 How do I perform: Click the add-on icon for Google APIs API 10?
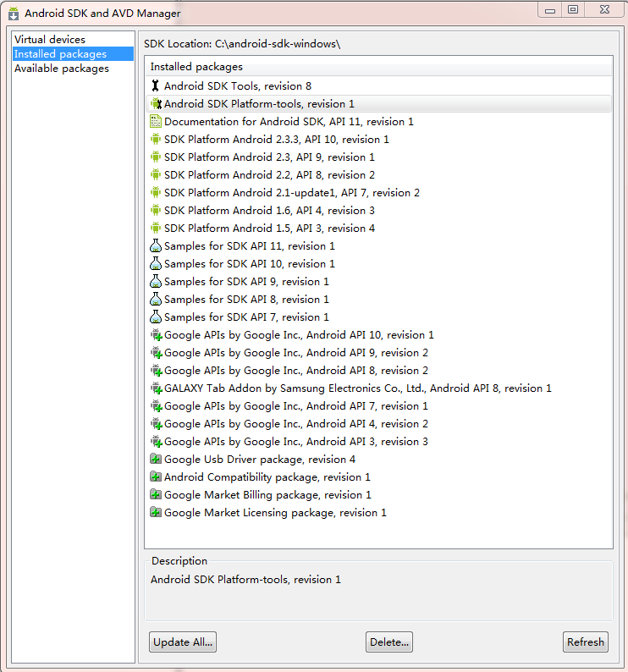pos(156,334)
